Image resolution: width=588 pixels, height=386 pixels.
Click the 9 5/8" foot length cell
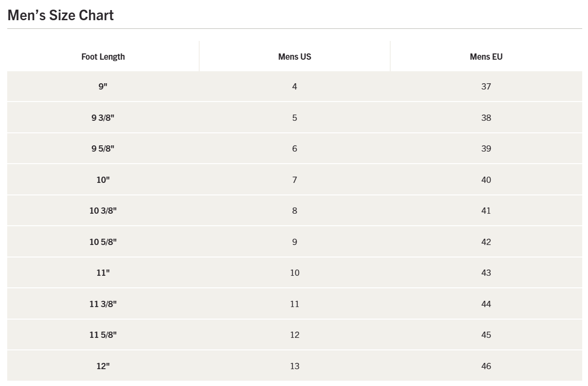click(x=103, y=149)
